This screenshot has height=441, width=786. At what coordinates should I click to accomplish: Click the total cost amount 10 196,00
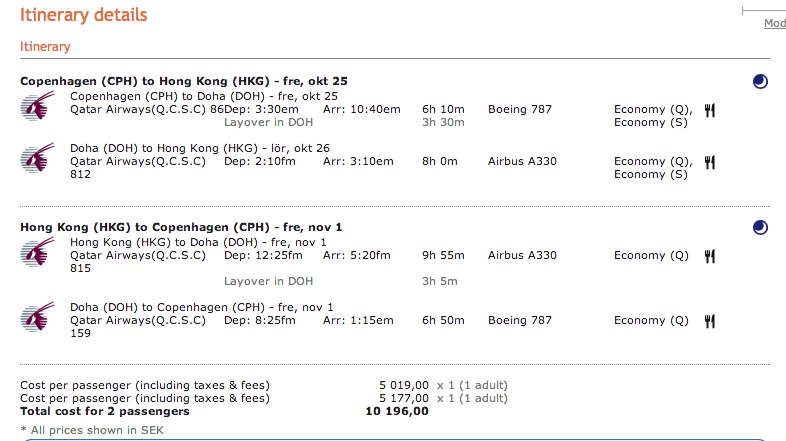tap(397, 411)
